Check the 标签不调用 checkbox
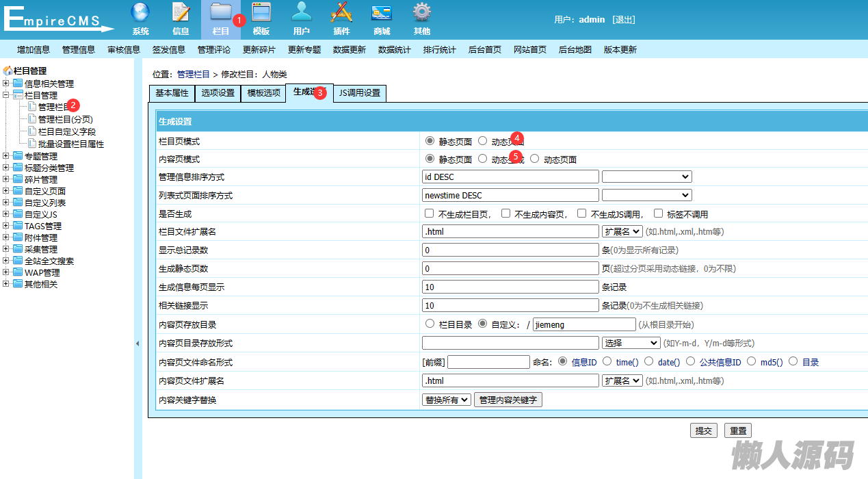The height and width of the screenshot is (479, 868). tap(658, 213)
